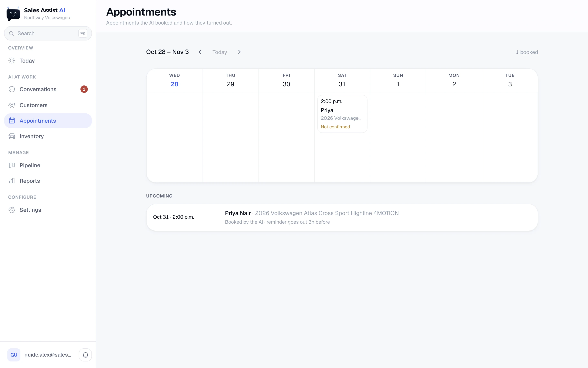Click the Appointments calendar-check icon

pos(12,121)
